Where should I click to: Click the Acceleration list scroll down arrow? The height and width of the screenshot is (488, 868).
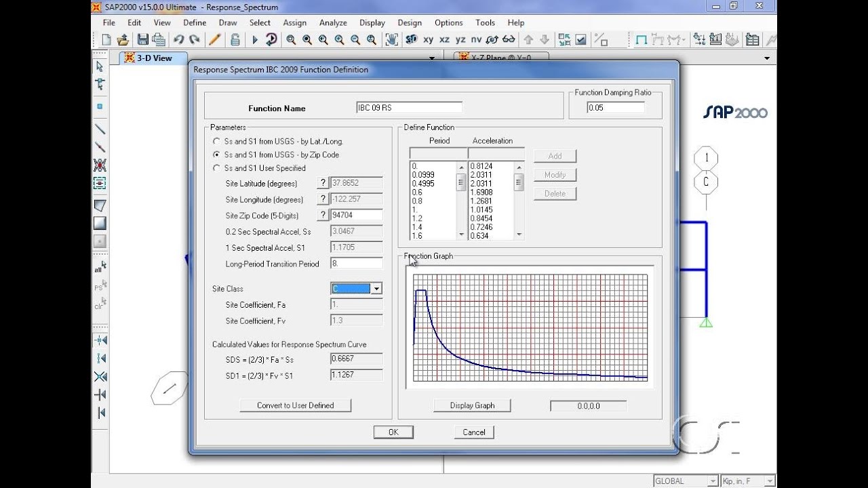519,235
